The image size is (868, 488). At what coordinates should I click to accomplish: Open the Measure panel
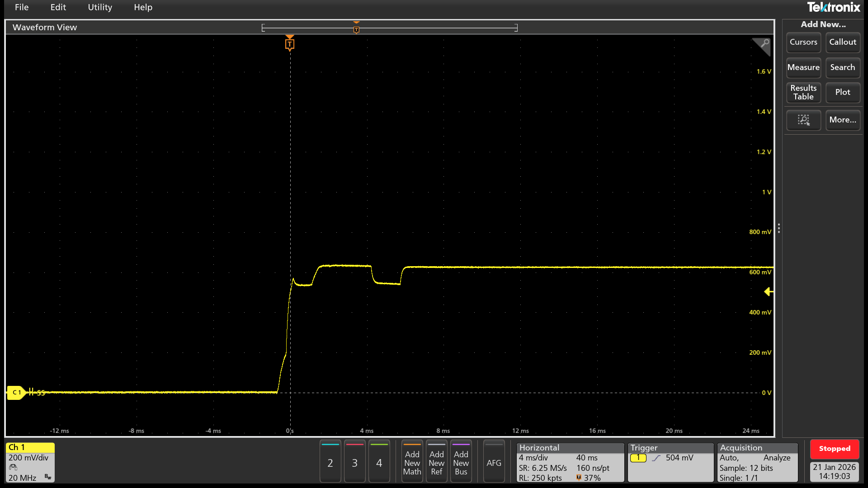pyautogui.click(x=803, y=67)
